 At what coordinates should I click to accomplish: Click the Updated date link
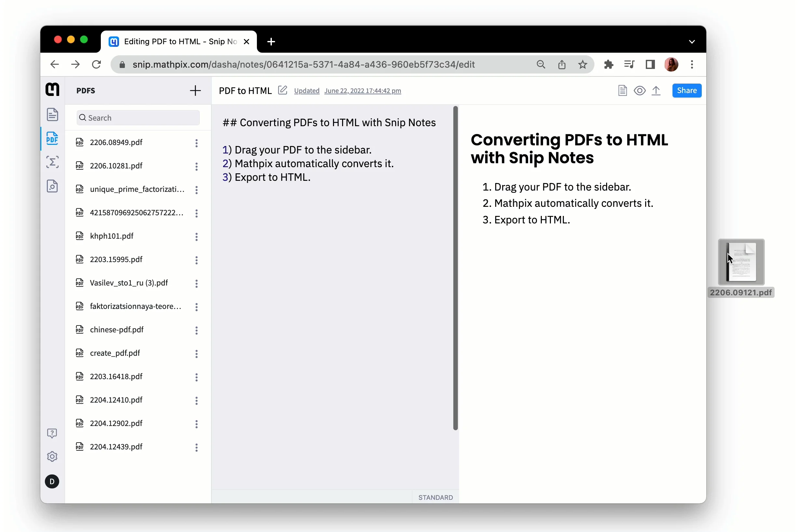coord(362,91)
